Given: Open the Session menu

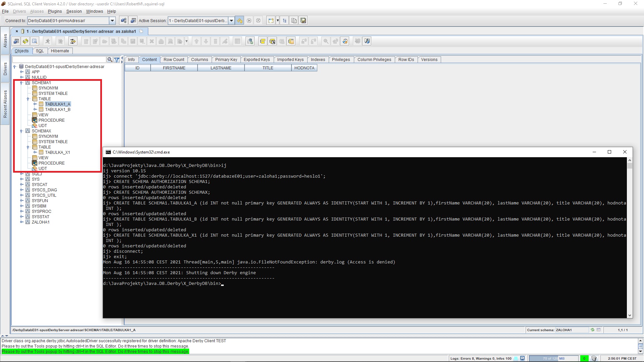Looking at the screenshot, I should [x=74, y=11].
